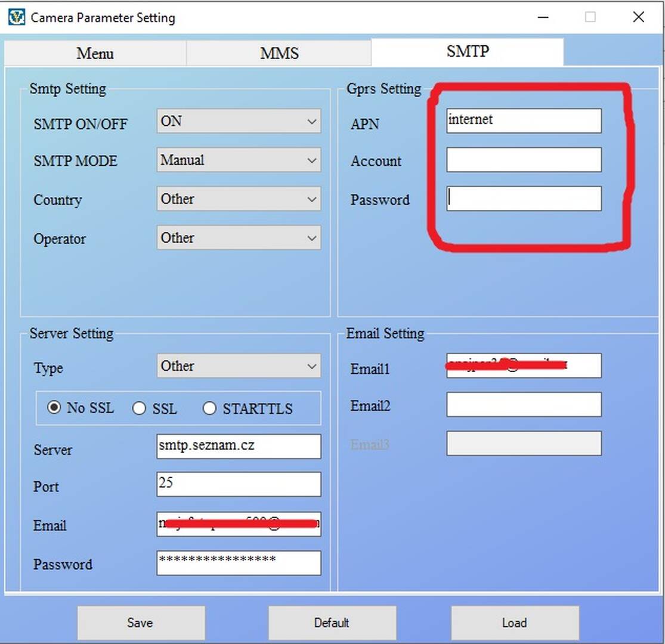Enable the STARTTLS radio option
The image size is (665, 644).
click(209, 408)
